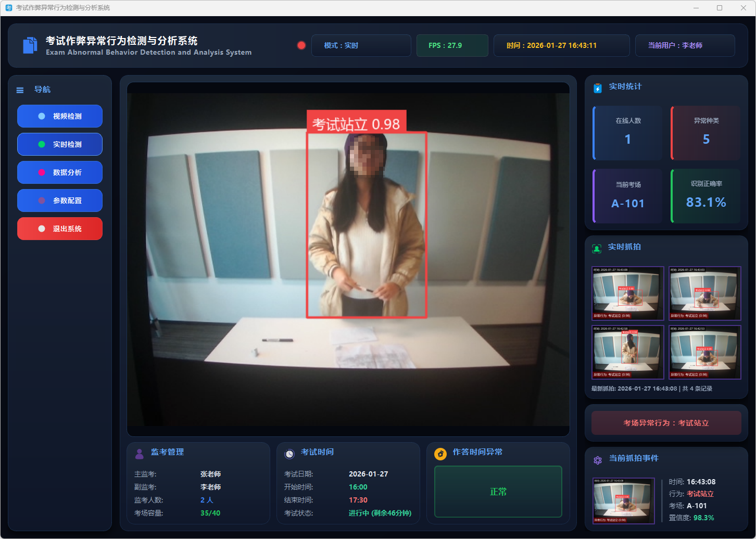Open the snapshot timestamped 16:42:53 in capture grid

[704, 352]
